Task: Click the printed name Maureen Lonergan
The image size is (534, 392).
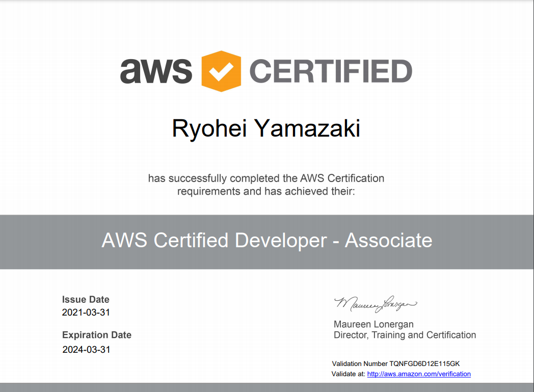Action: coord(373,324)
